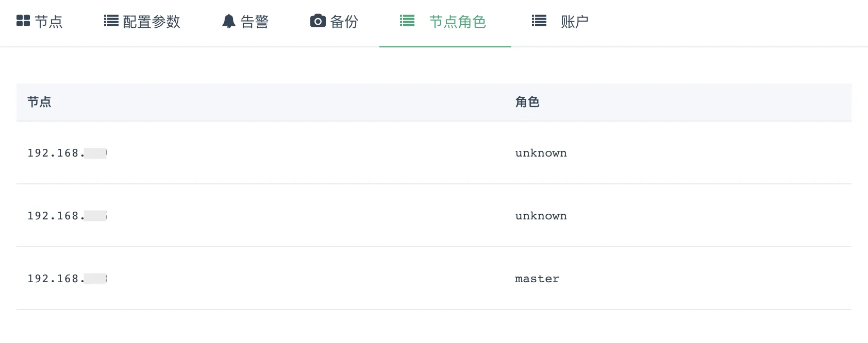Click the second unknown role value
This screenshot has height=343, width=868.
pyautogui.click(x=541, y=216)
